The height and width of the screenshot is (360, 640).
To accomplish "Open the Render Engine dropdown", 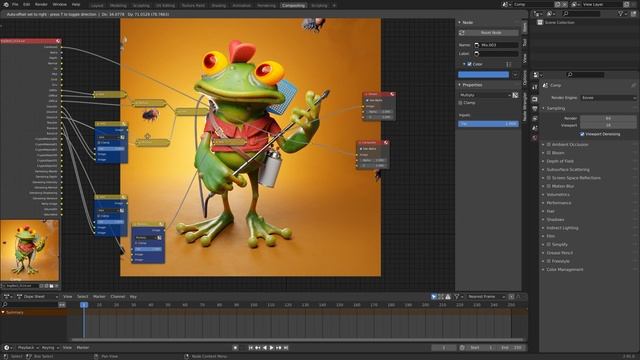I will (608, 98).
